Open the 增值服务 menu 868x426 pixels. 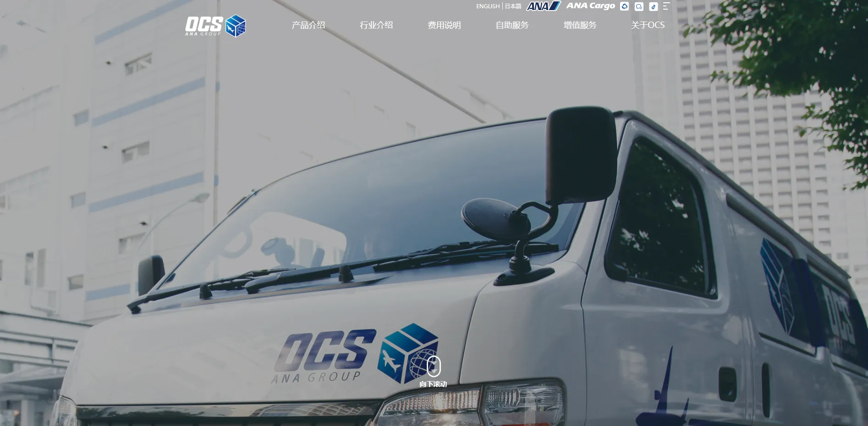point(580,25)
